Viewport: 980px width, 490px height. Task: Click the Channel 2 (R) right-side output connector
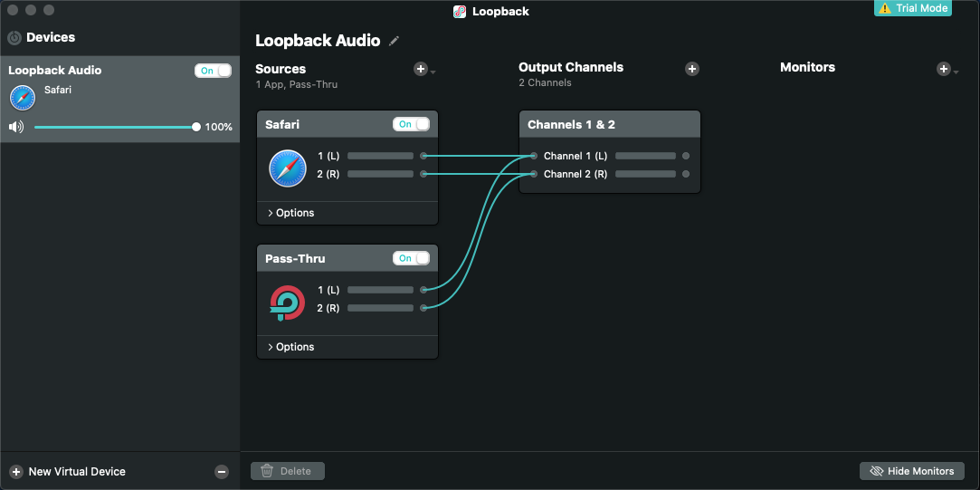point(686,174)
